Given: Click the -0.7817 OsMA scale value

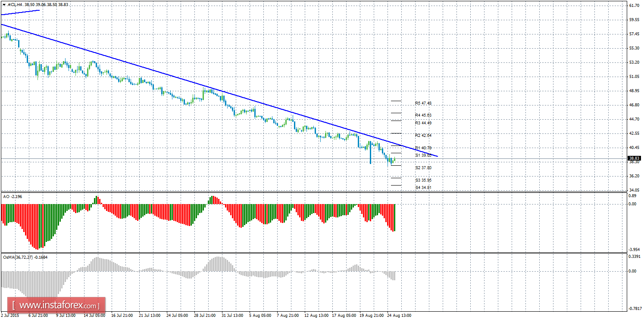Looking at the screenshot, I should click(x=634, y=309).
